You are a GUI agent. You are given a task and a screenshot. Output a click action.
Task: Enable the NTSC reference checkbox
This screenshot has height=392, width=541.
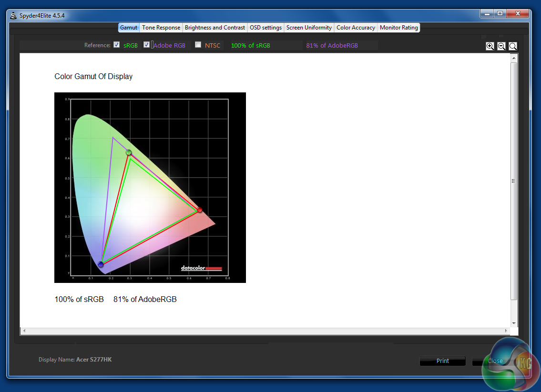[198, 45]
